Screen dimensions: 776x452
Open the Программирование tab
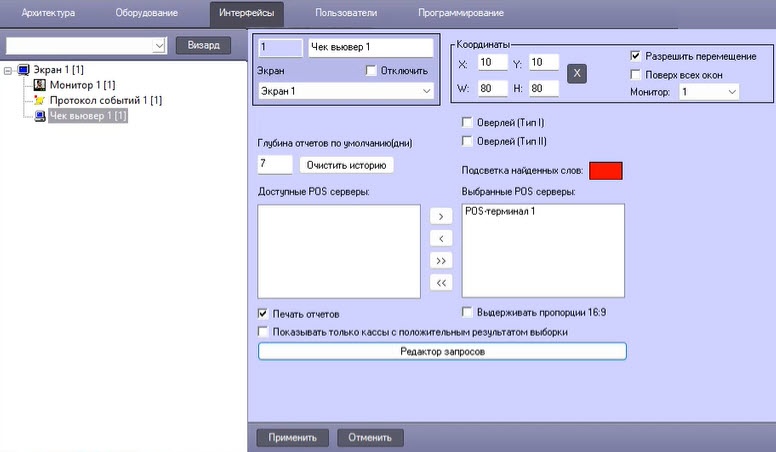[461, 13]
